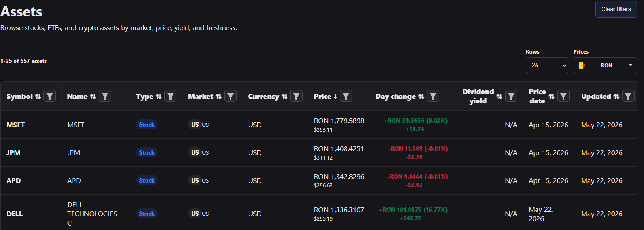Click day change +RON 39.5656 (0.02%)
Viewport: 644px width, 230px height.
(416, 121)
